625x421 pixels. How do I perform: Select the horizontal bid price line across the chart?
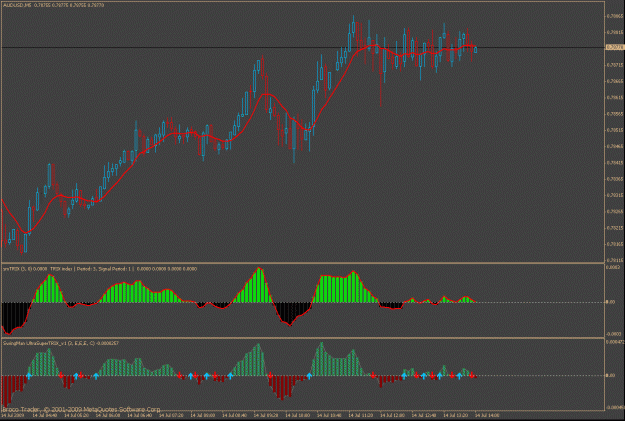(x=303, y=48)
